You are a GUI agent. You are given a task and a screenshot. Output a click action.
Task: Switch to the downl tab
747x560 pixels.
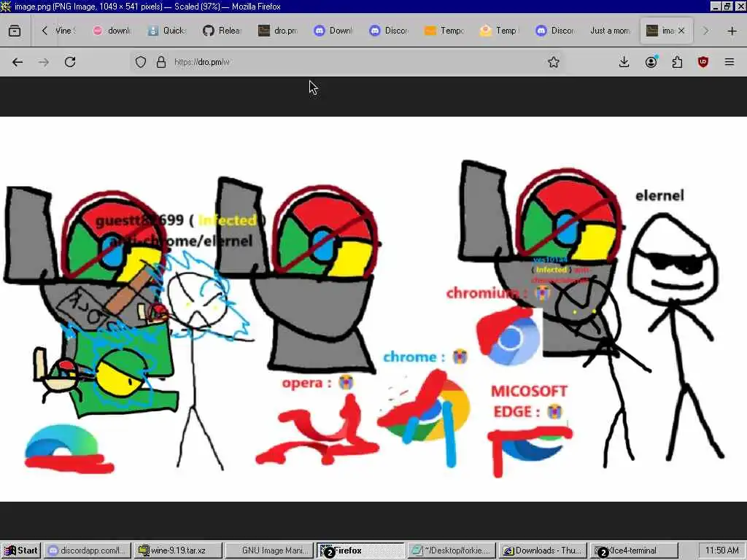(x=112, y=31)
